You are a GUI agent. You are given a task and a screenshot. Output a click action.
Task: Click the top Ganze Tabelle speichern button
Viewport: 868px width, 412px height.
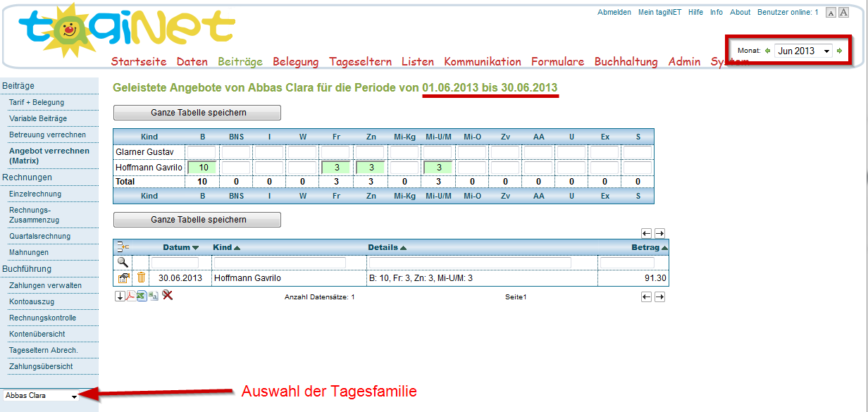[x=197, y=113]
